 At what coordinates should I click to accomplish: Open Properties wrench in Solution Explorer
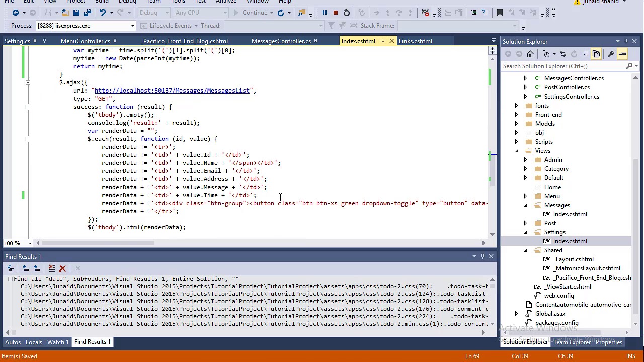coord(611,54)
